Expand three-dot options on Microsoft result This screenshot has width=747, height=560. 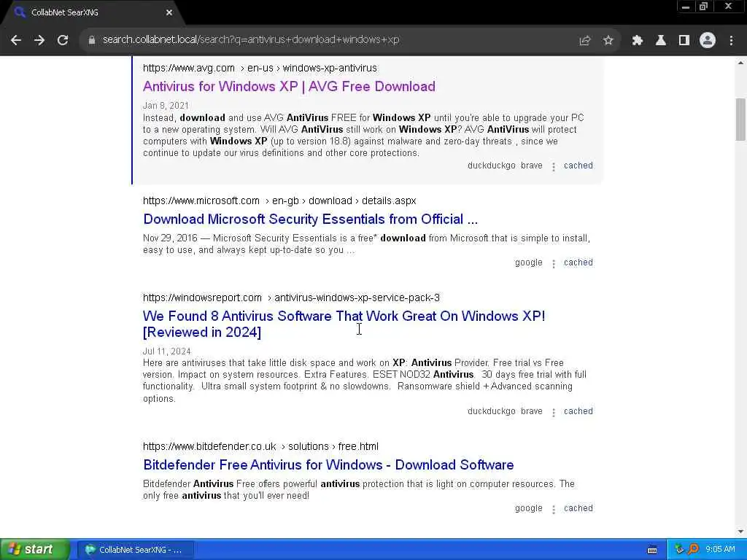(x=553, y=264)
